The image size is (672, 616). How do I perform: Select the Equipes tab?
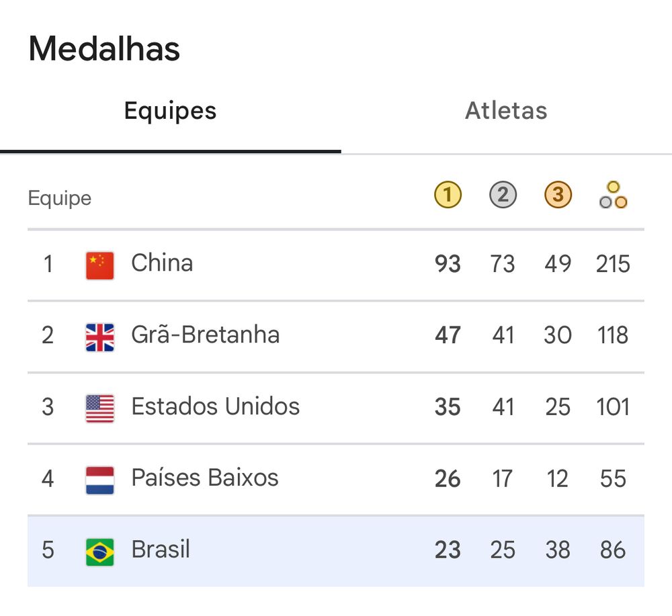click(x=170, y=111)
